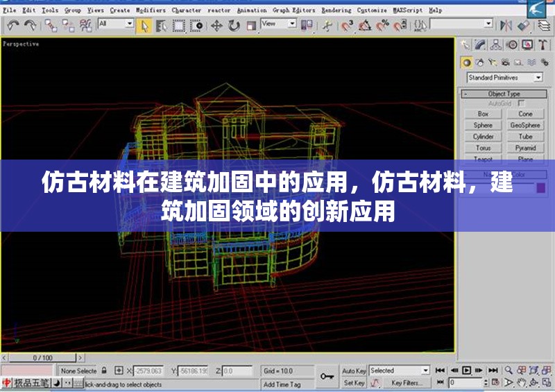Viewport: 555px width, 392px height.
Task: Open the empty Named Selection Sets dropdown
Action: pyautogui.click(x=461, y=24)
